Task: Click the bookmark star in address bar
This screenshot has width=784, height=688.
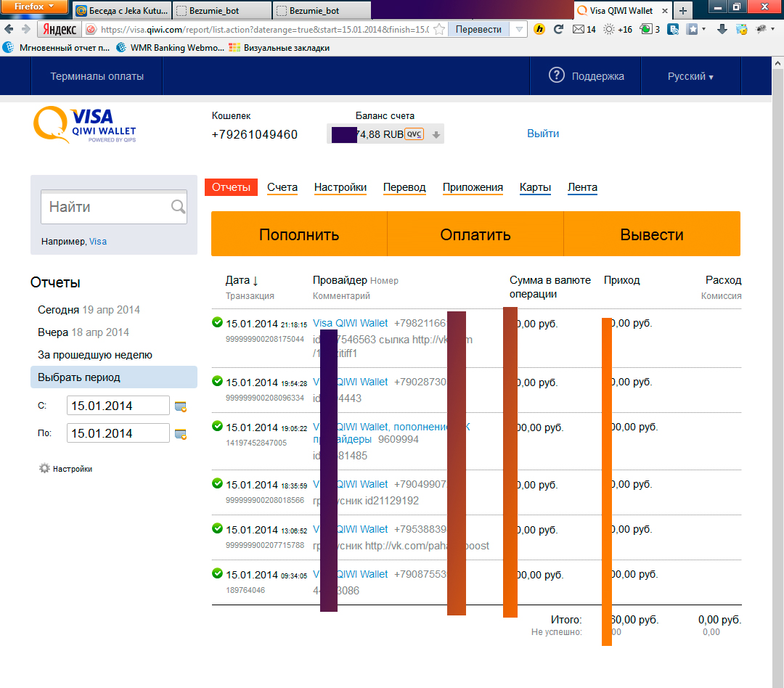Action: (x=439, y=30)
